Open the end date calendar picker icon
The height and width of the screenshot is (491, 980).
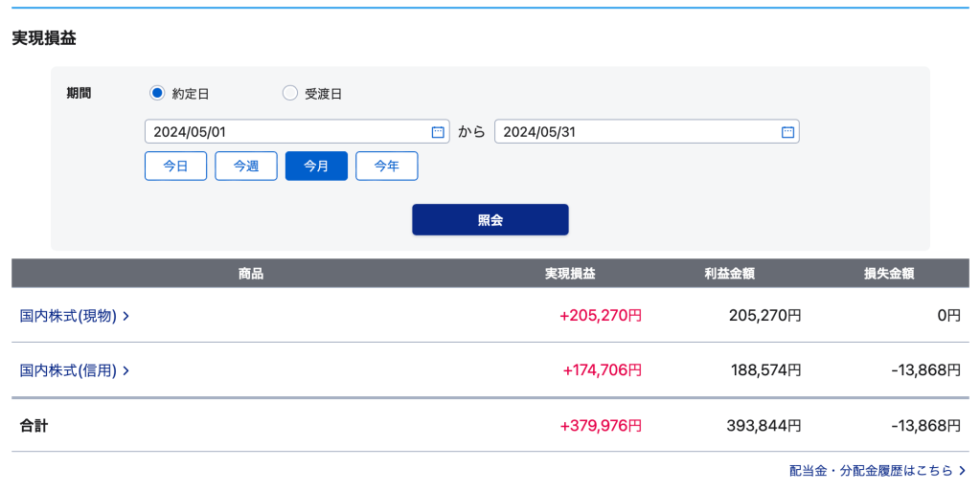coord(787,132)
